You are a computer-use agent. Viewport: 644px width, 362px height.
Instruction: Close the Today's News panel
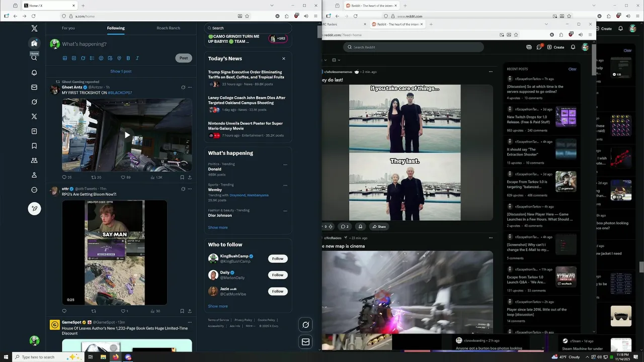click(x=284, y=58)
